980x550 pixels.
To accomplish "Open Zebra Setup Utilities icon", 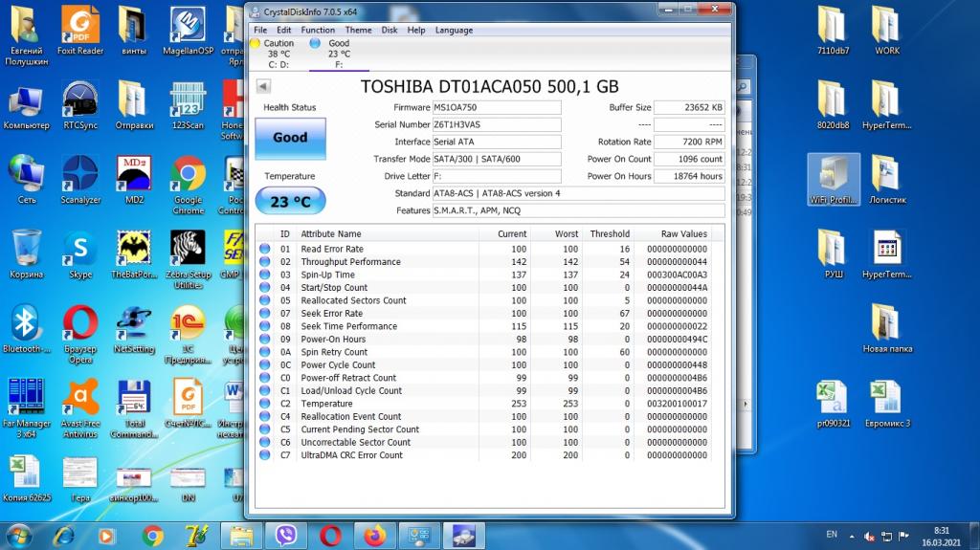I will click(188, 259).
